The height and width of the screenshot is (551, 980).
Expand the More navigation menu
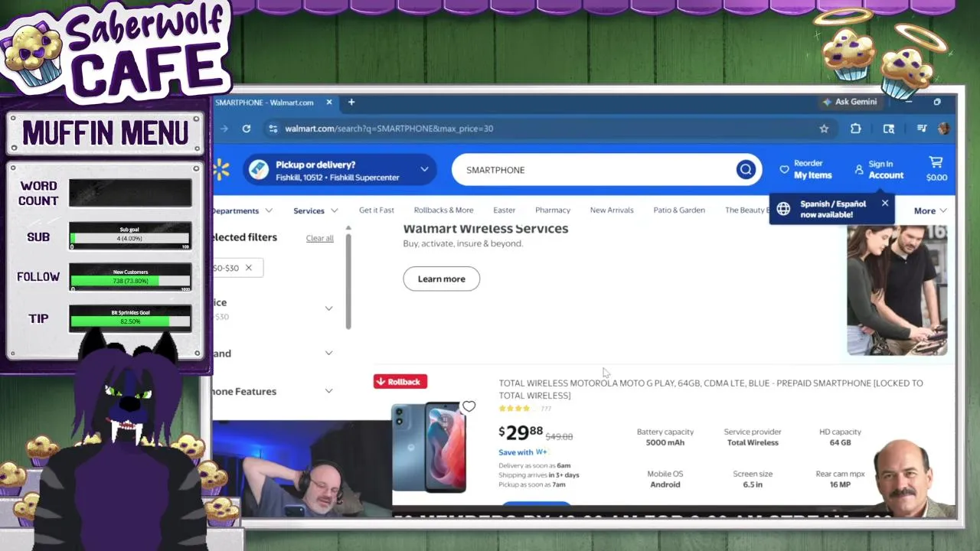(x=930, y=210)
